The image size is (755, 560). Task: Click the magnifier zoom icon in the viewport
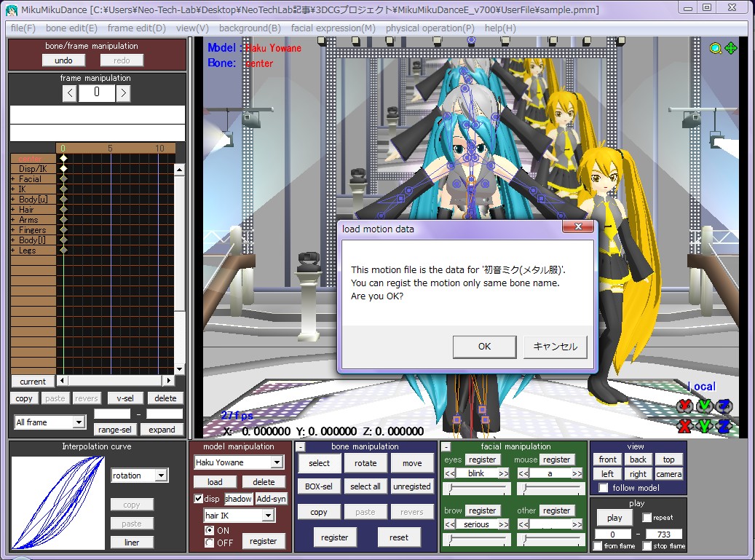[716, 48]
